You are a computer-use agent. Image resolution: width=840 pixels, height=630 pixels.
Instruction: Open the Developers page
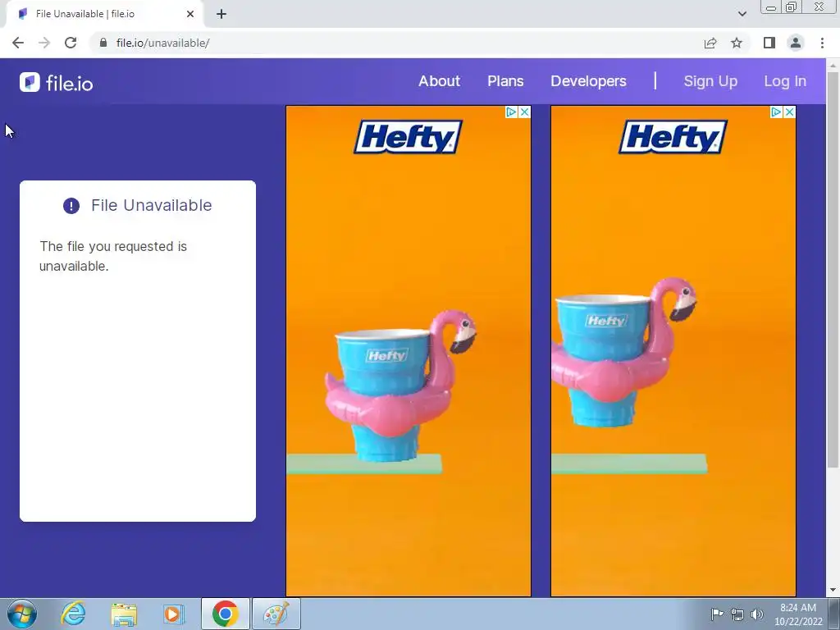click(588, 81)
